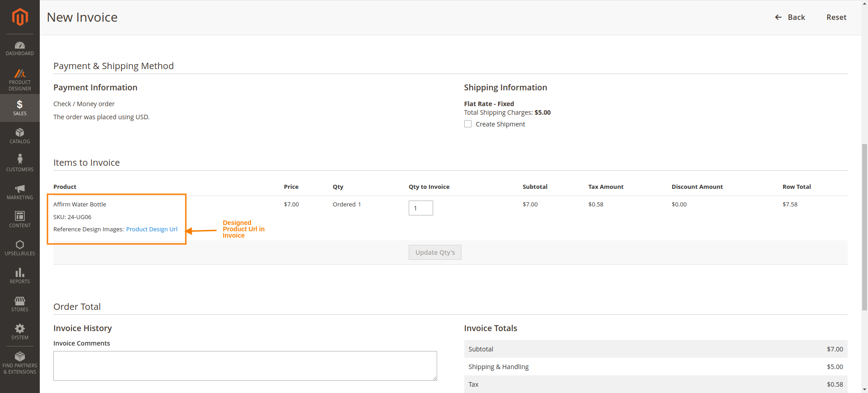Image resolution: width=868 pixels, height=393 pixels.
Task: Click the Magento logo icon
Action: [x=20, y=17]
